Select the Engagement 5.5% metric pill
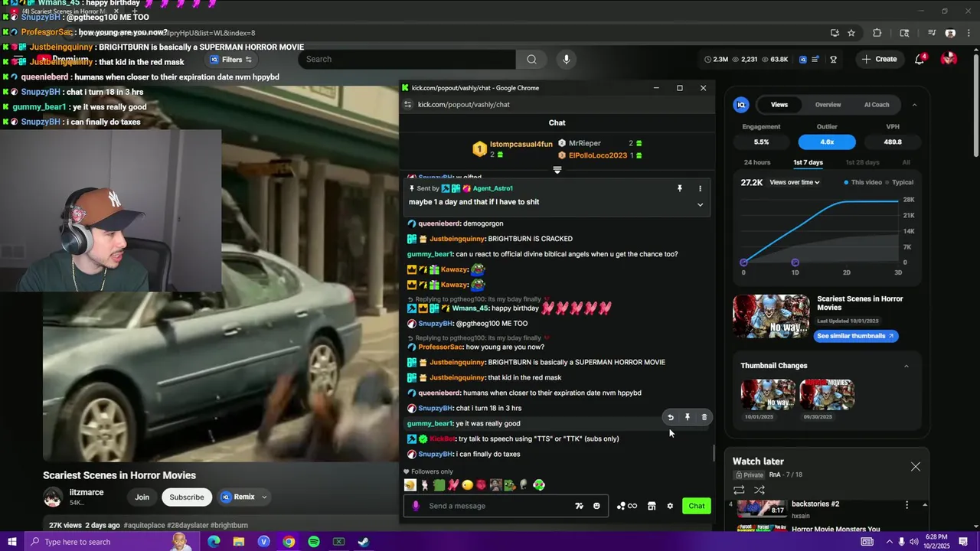The height and width of the screenshot is (551, 980). click(x=761, y=142)
